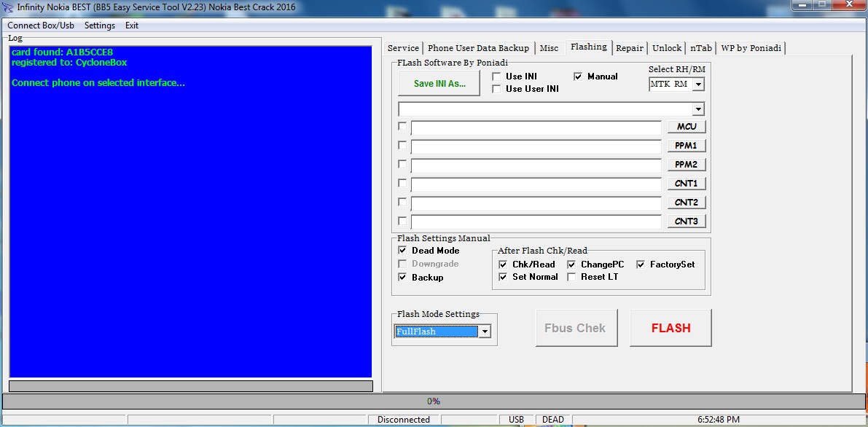
Task: Uncheck the Chk/Read option
Action: (x=503, y=265)
